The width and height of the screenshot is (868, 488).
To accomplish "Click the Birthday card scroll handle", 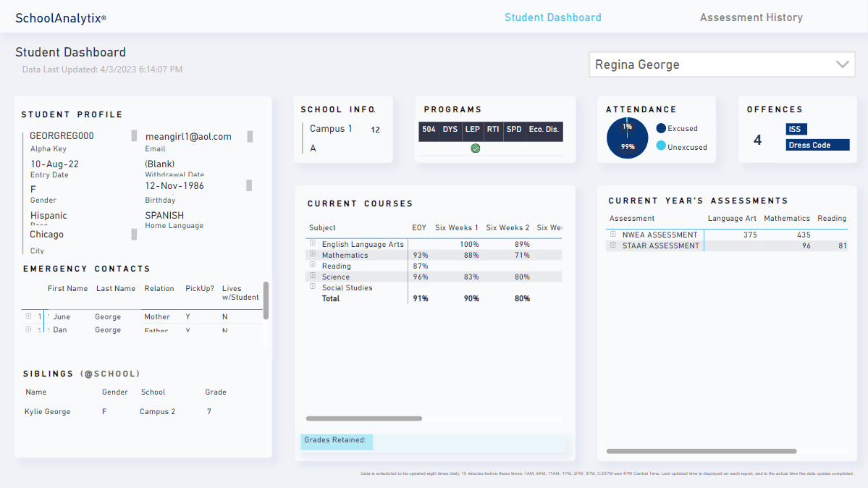I will [249, 185].
